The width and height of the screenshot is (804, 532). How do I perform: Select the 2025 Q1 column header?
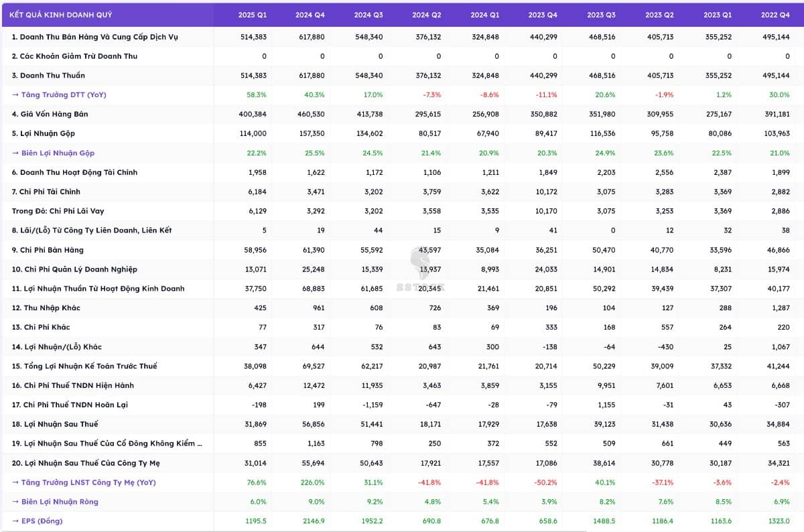[252, 15]
